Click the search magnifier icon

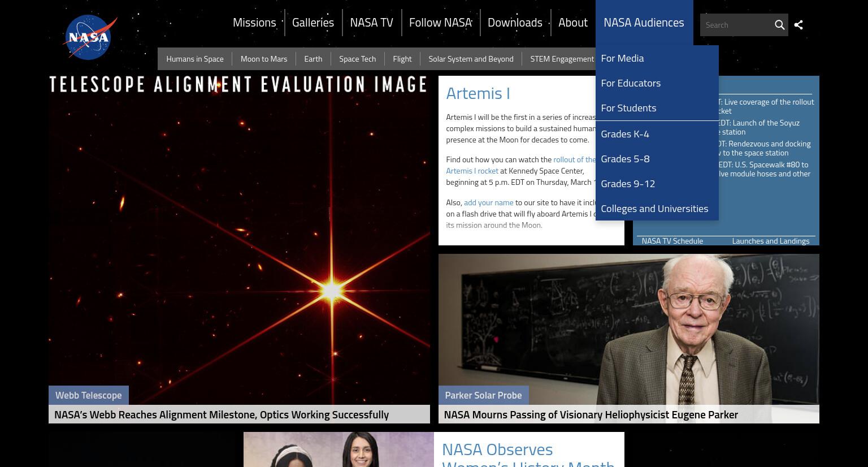[x=779, y=25]
